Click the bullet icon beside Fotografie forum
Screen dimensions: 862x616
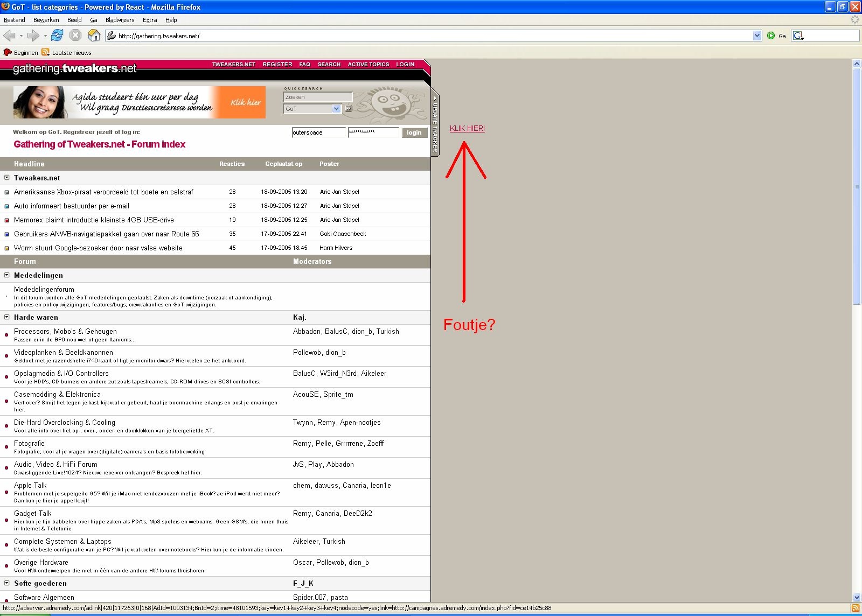(6, 447)
